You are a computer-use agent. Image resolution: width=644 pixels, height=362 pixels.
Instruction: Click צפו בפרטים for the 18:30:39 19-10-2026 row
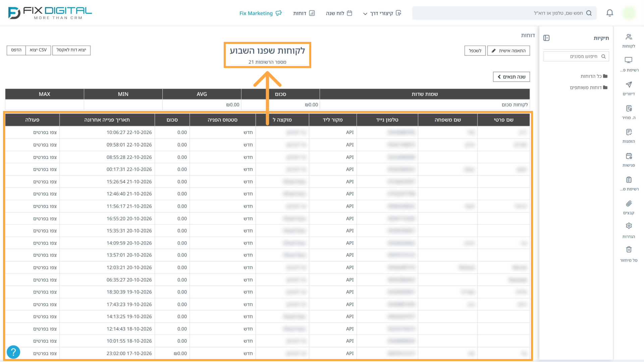pos(45,292)
